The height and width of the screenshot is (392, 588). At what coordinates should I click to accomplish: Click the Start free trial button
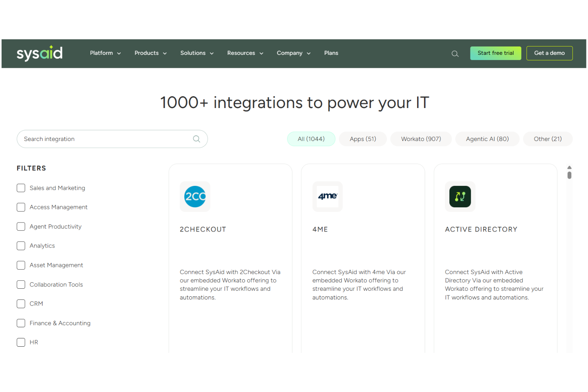[495, 53]
